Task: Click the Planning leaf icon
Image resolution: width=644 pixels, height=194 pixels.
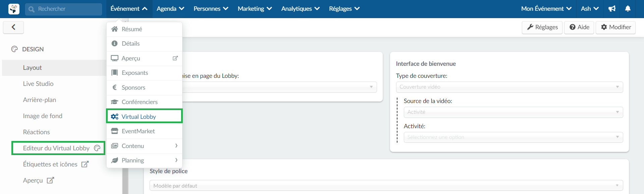Action: 115,160
